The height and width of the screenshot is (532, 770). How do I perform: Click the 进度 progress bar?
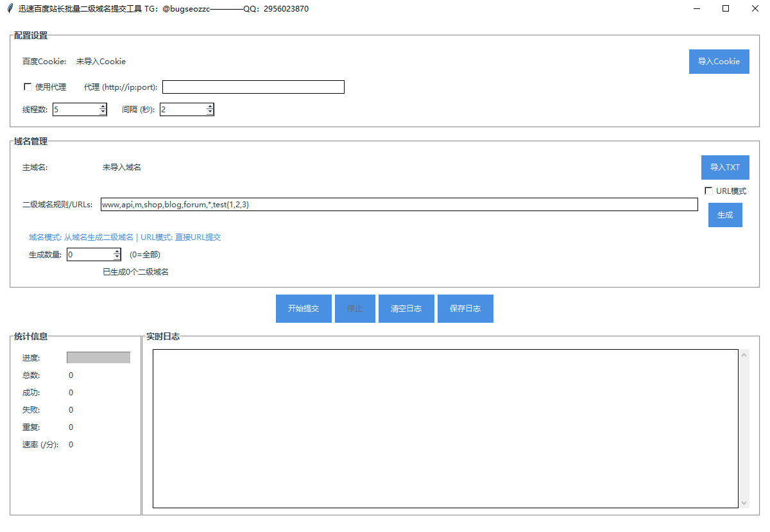coord(98,357)
